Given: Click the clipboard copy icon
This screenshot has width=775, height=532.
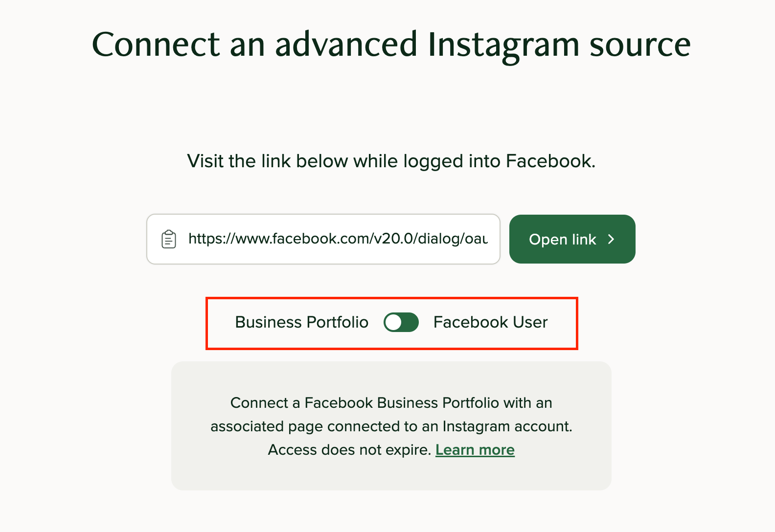Looking at the screenshot, I should 169,239.
